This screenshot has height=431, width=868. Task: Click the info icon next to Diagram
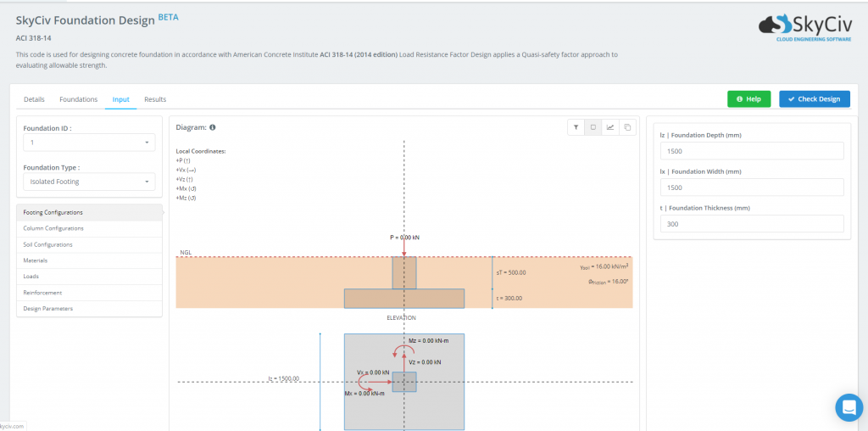pos(213,127)
